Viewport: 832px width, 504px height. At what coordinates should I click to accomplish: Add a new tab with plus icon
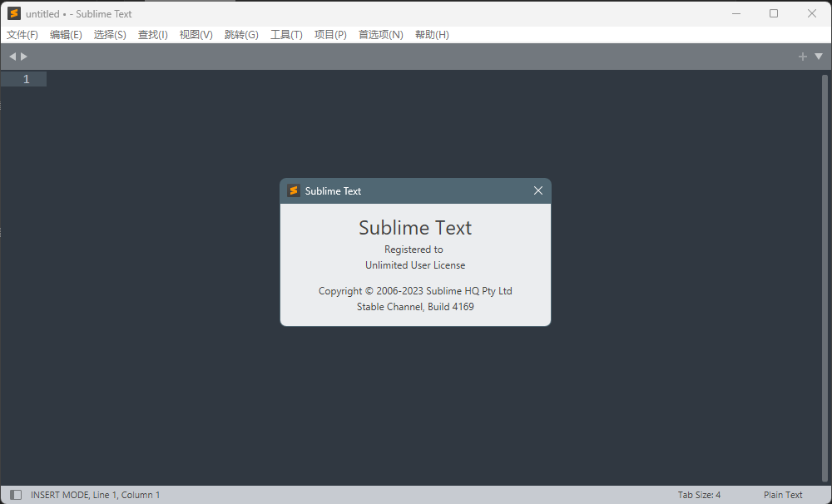point(803,57)
